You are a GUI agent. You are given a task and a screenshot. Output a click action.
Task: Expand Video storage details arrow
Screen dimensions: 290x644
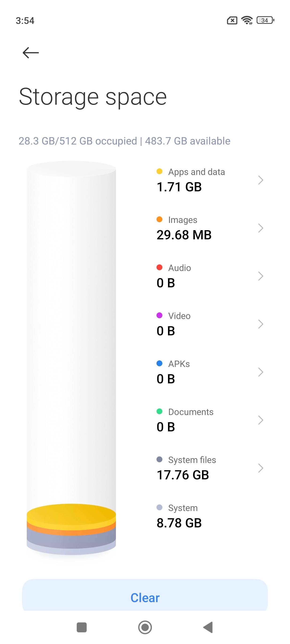pyautogui.click(x=260, y=324)
